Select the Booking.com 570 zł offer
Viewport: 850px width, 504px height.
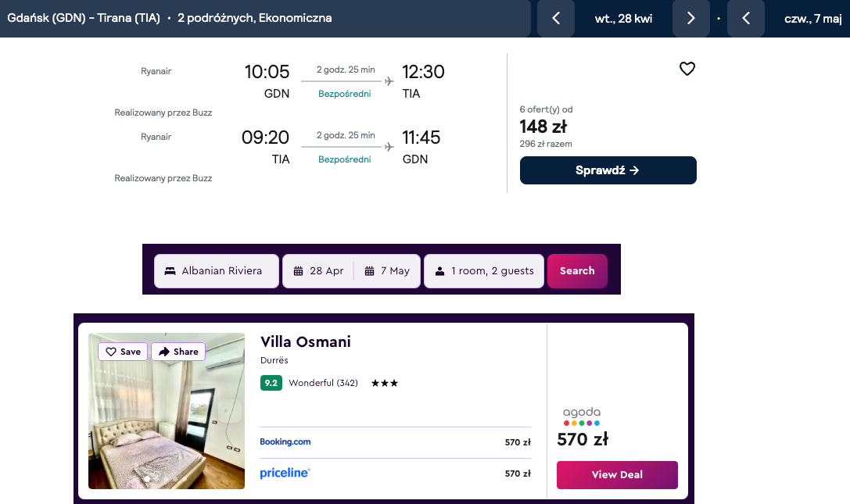click(x=395, y=442)
